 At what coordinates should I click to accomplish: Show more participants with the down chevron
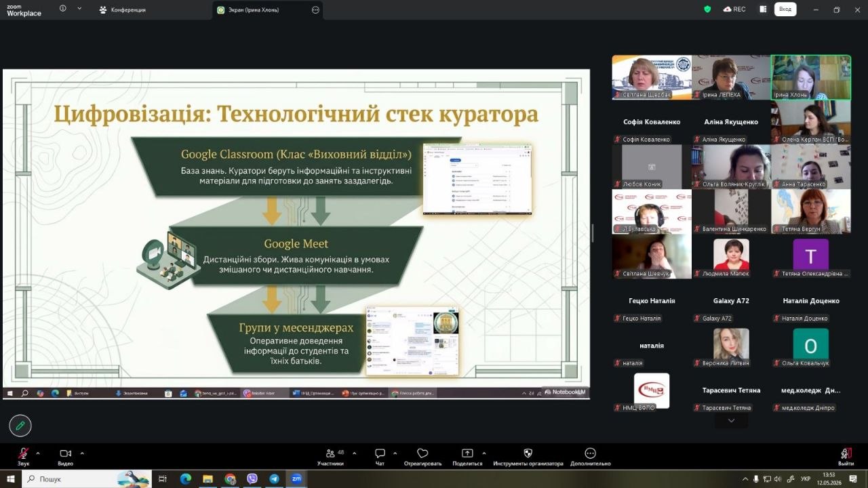pyautogui.click(x=731, y=421)
